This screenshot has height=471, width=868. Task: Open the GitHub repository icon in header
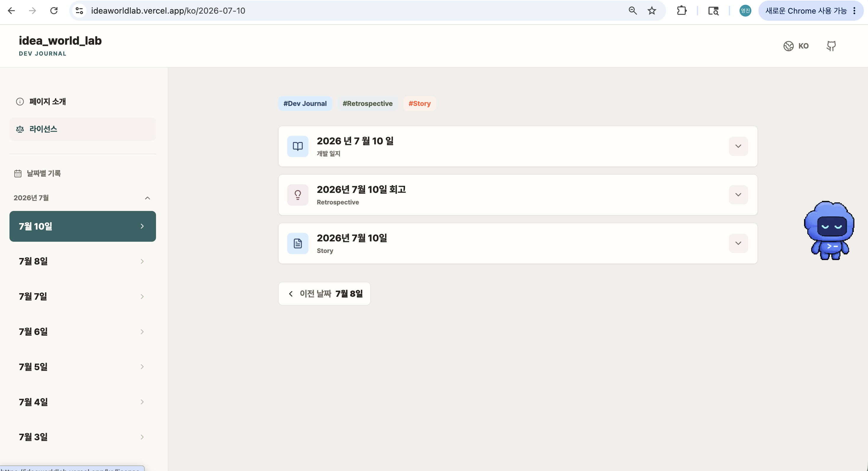coord(831,46)
